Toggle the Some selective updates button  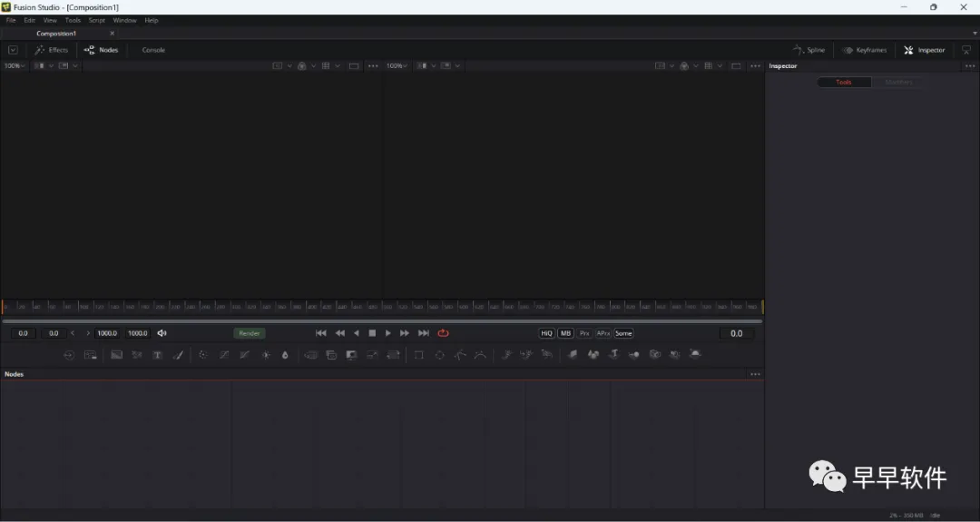[x=623, y=333]
